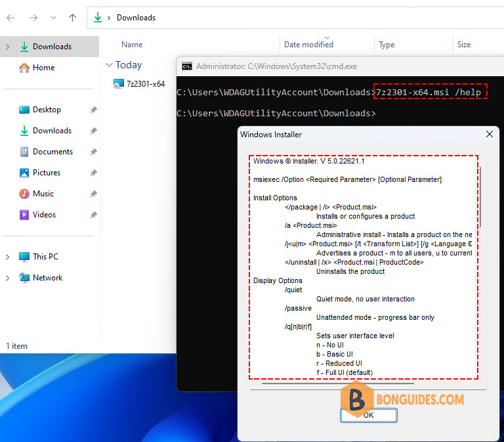The image size is (504, 442).
Task: Sort files by Type column header
Action: click(x=387, y=45)
